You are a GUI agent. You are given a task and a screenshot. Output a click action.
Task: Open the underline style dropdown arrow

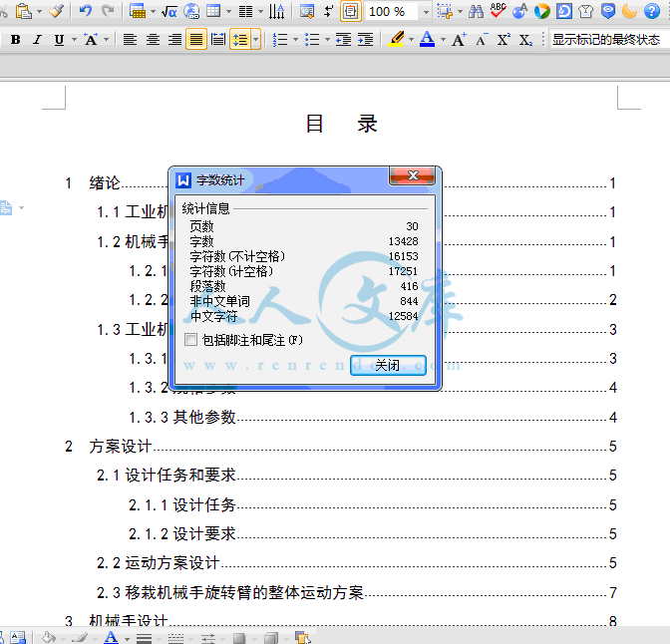(x=74, y=40)
